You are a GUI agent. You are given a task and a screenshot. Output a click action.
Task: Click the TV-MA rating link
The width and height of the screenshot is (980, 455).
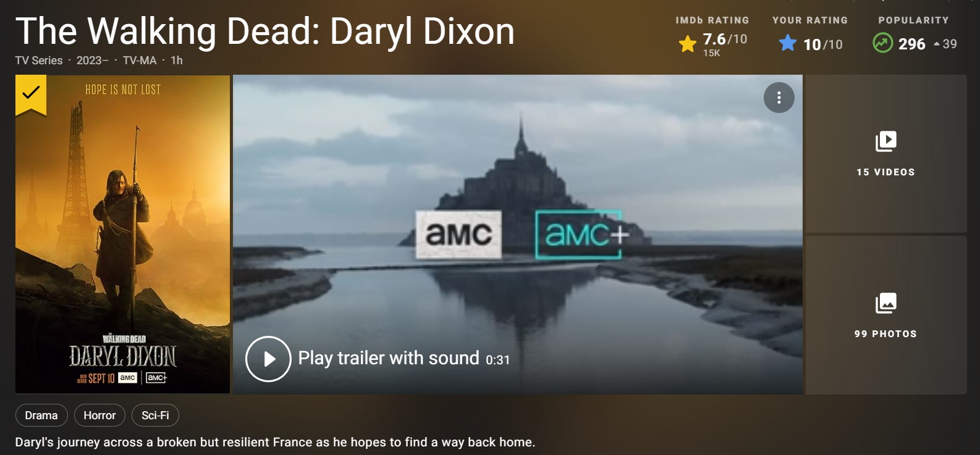[x=140, y=61]
